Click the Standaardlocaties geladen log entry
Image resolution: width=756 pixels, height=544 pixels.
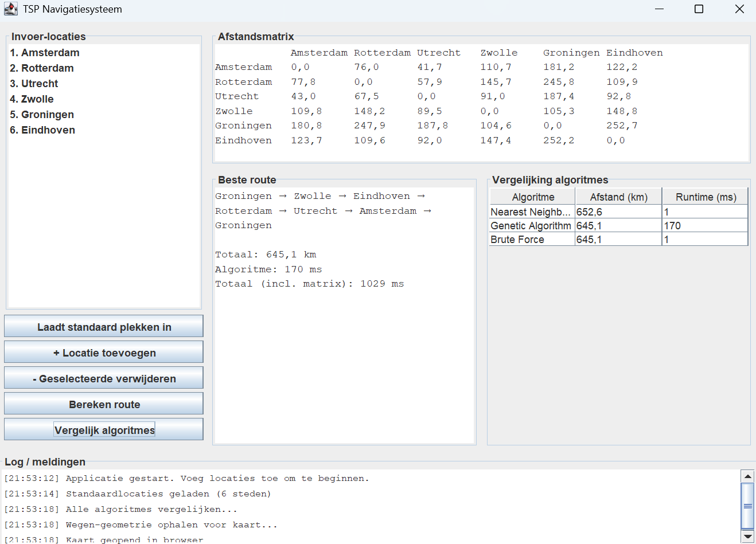coord(137,494)
